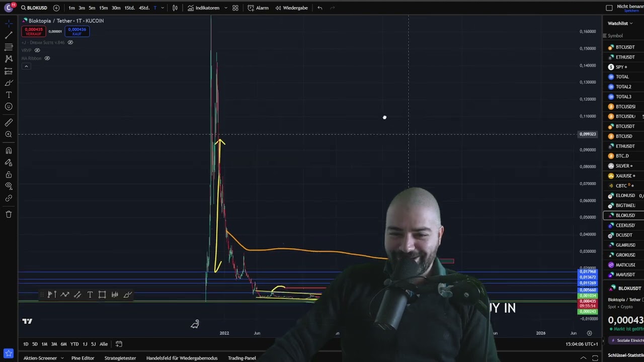The image size is (644, 362).
Task: Select bars pattern tool in floating toolbar
Action: (115, 295)
